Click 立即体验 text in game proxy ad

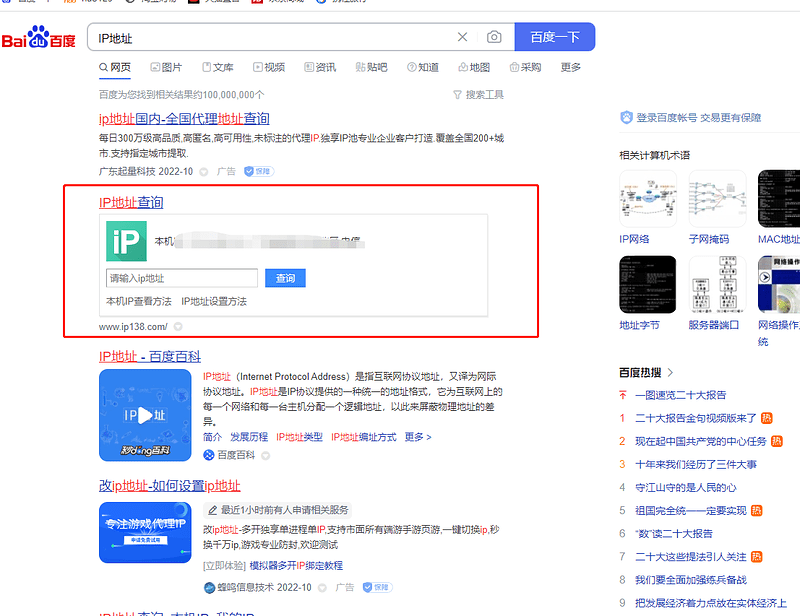click(x=224, y=566)
